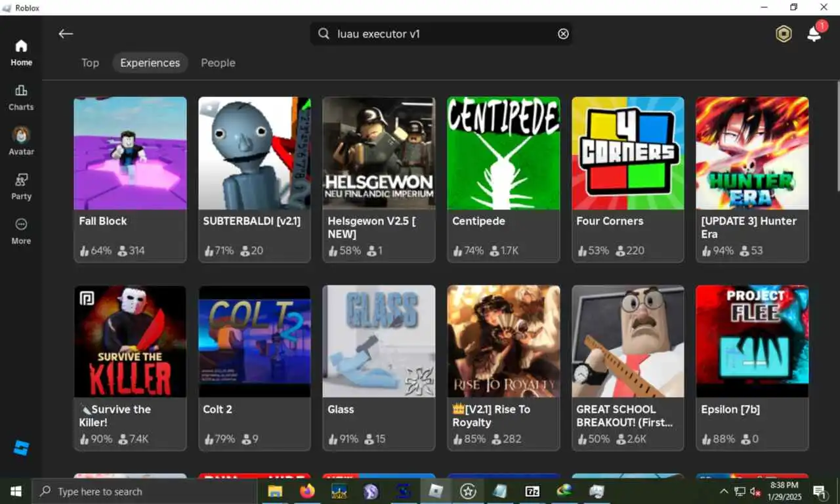Open the Glass game thumbnail
The image size is (840, 504).
pos(379,341)
